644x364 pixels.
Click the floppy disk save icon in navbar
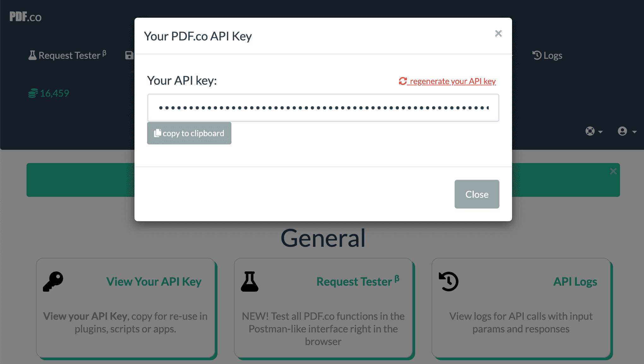point(129,55)
